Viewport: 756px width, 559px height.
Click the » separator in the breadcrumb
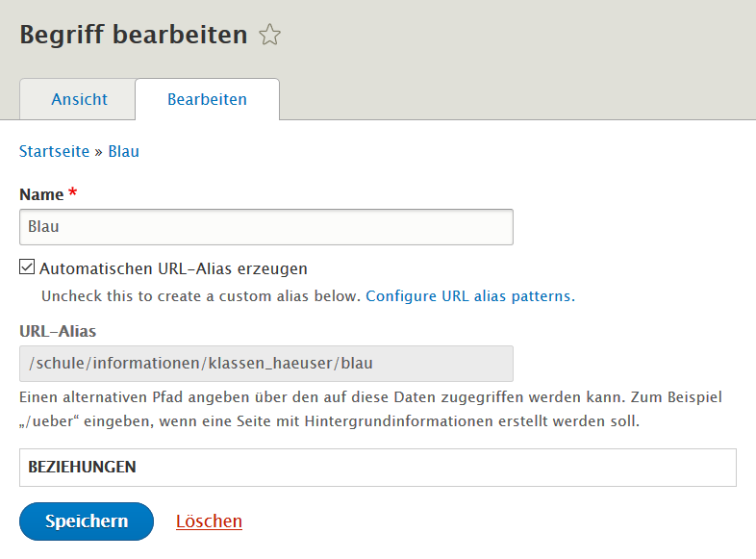(98, 151)
